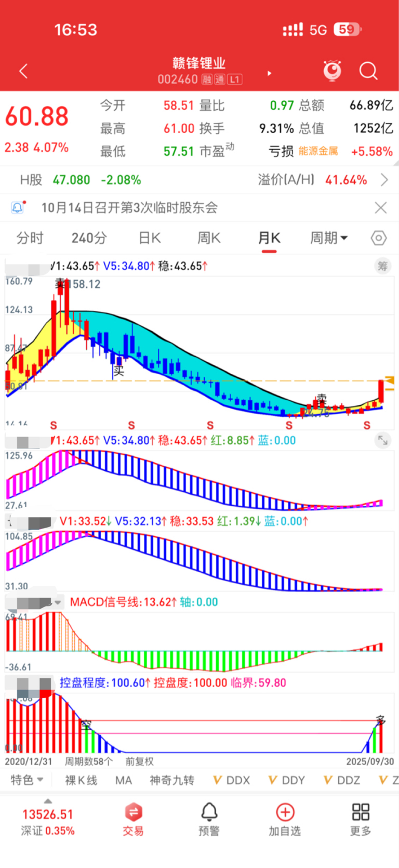Open the robot assistant icon
Screen dimensions: 399x868
(x=332, y=70)
